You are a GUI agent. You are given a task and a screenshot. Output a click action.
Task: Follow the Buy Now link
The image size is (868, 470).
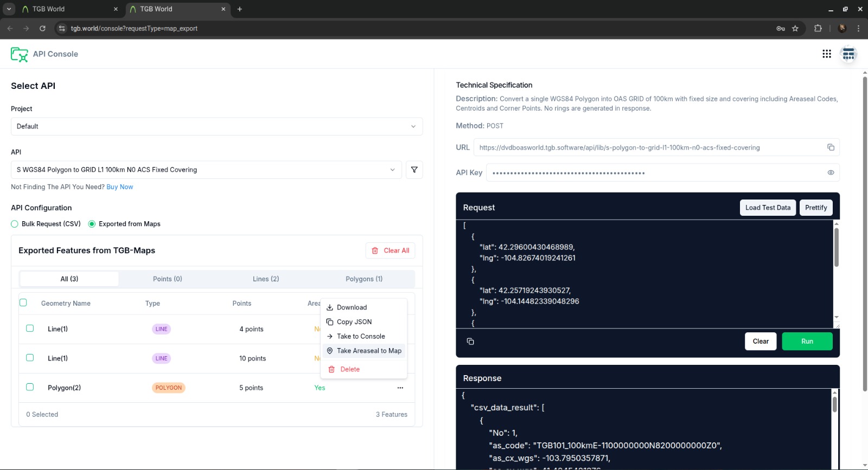tap(119, 187)
